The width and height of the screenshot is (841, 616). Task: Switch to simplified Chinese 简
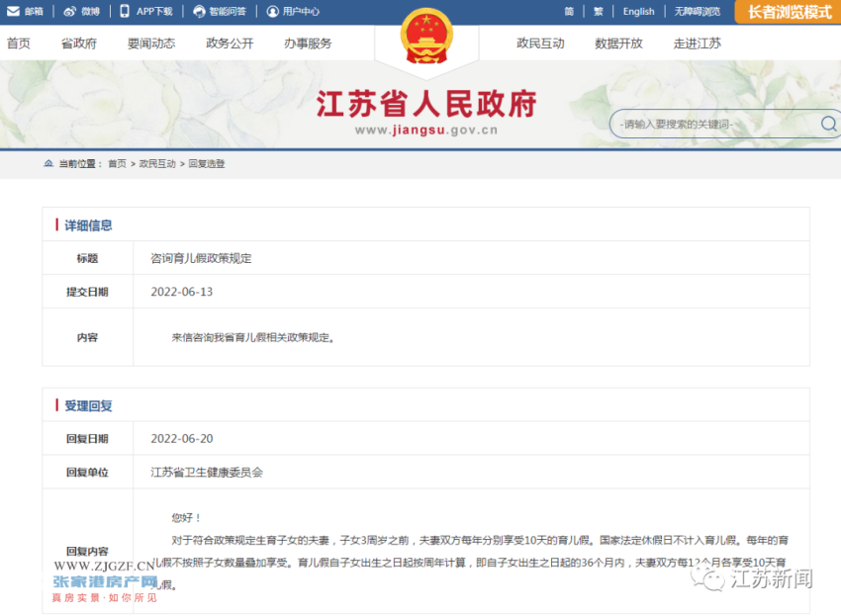569,11
